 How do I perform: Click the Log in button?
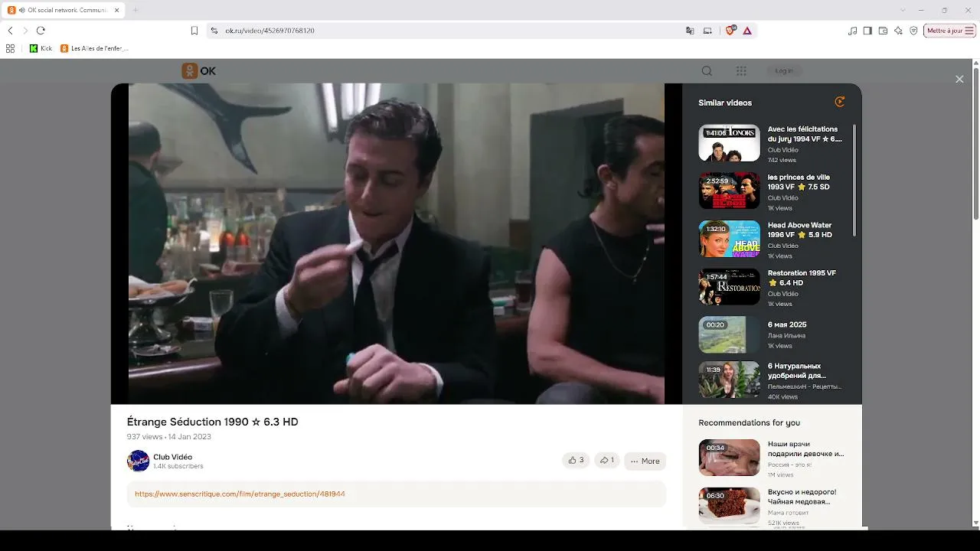(x=784, y=71)
